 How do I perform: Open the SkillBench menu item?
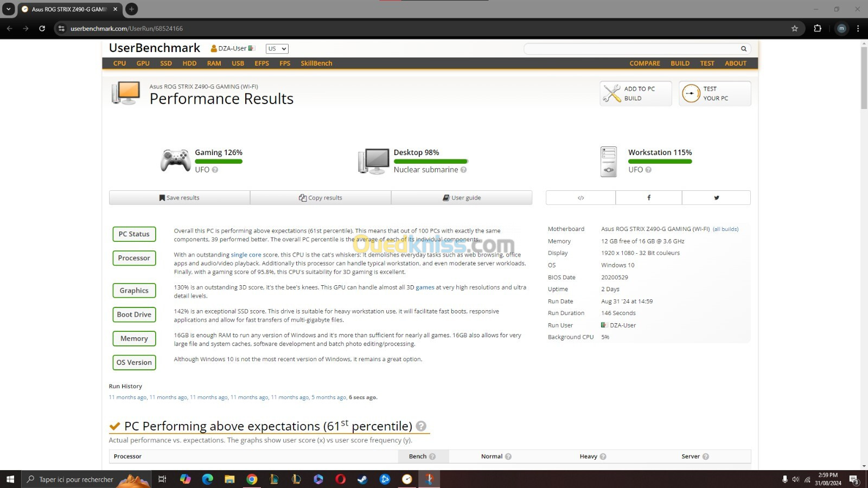tap(316, 63)
